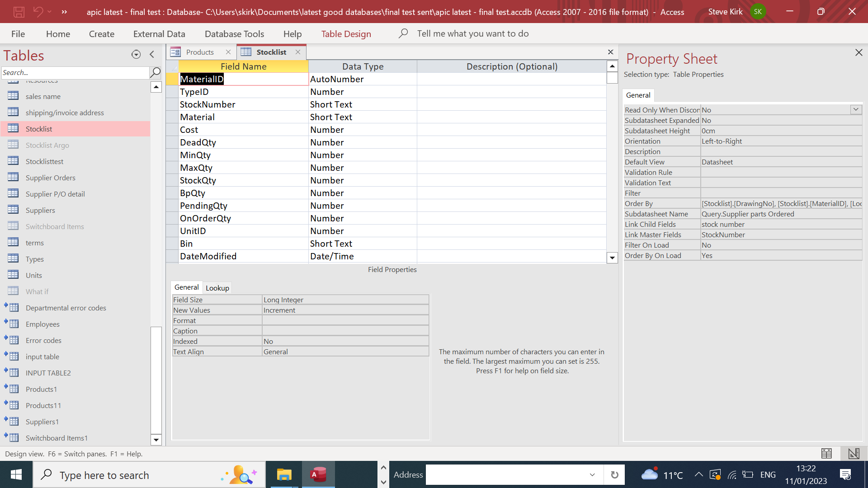Screen dimensions: 868x488
Task: Click the Undo icon in title bar
Action: pos(38,12)
